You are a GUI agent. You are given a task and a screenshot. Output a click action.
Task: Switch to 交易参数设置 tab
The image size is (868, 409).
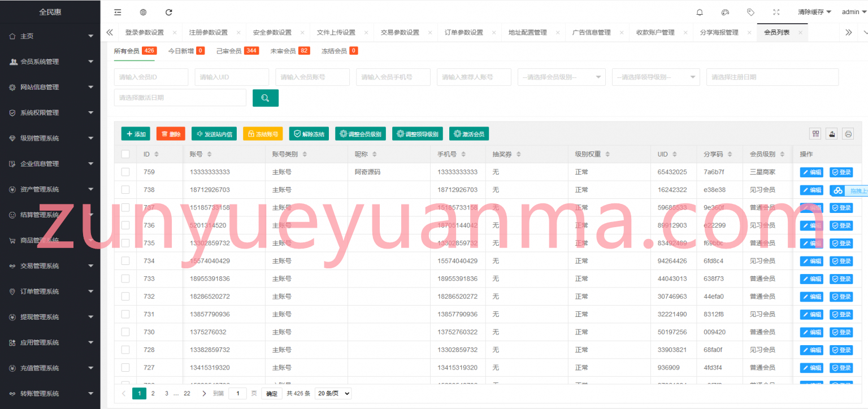click(x=400, y=33)
